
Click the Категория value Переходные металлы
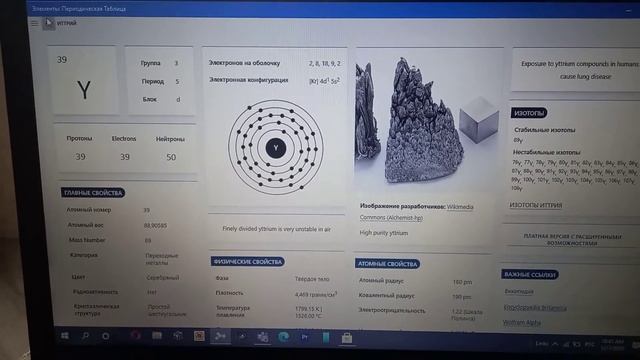[x=162, y=259]
